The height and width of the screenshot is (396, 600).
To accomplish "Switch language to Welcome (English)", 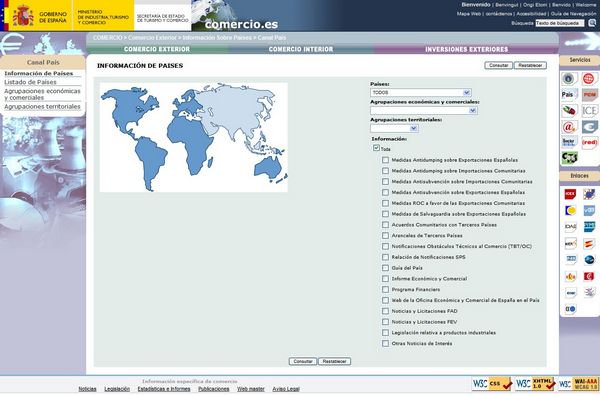I will 586,5.
